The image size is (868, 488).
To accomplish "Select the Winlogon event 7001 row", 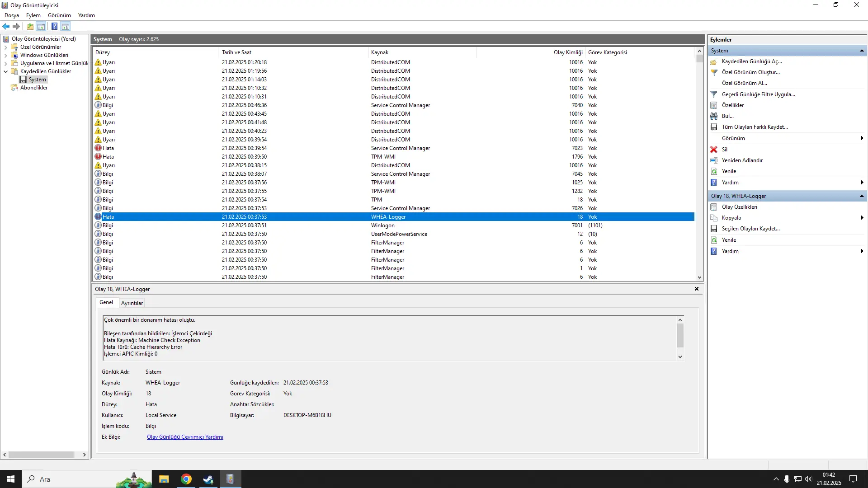I will point(393,225).
